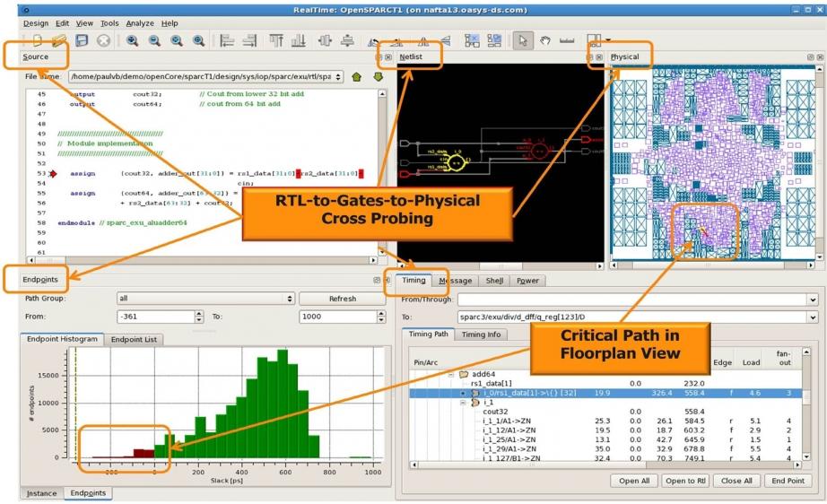827x504 pixels.
Task: Click the From -361 spinner arrows
Action: (x=199, y=317)
